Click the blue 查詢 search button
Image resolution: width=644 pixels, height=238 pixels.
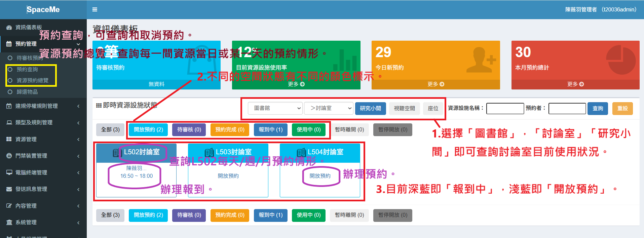(x=598, y=109)
